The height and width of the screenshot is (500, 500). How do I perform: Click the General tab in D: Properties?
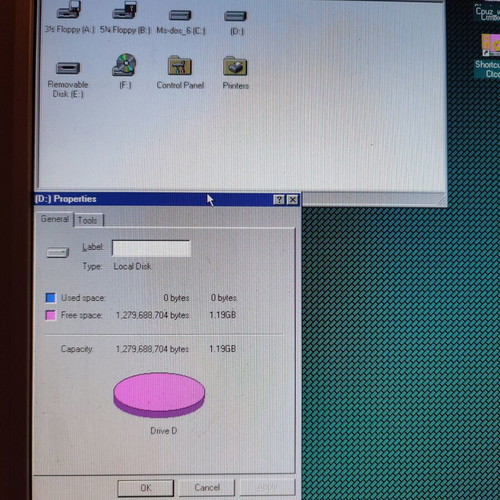tap(55, 219)
